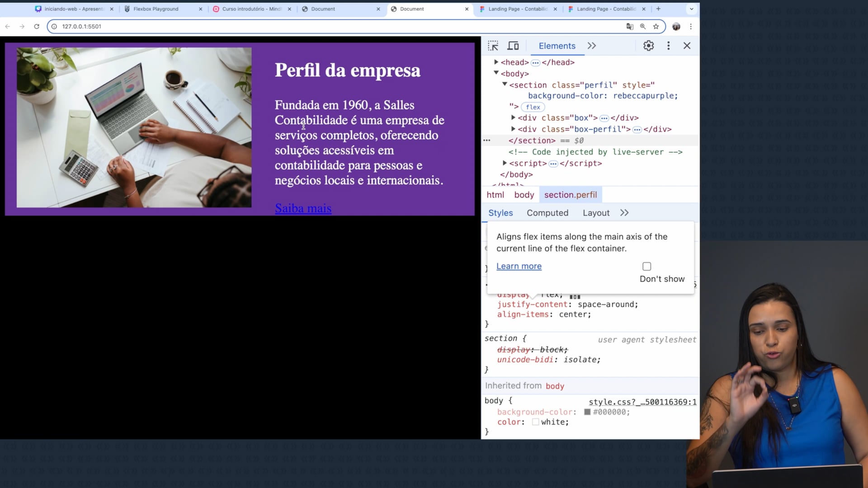Click the Saiba mais link

point(303,208)
